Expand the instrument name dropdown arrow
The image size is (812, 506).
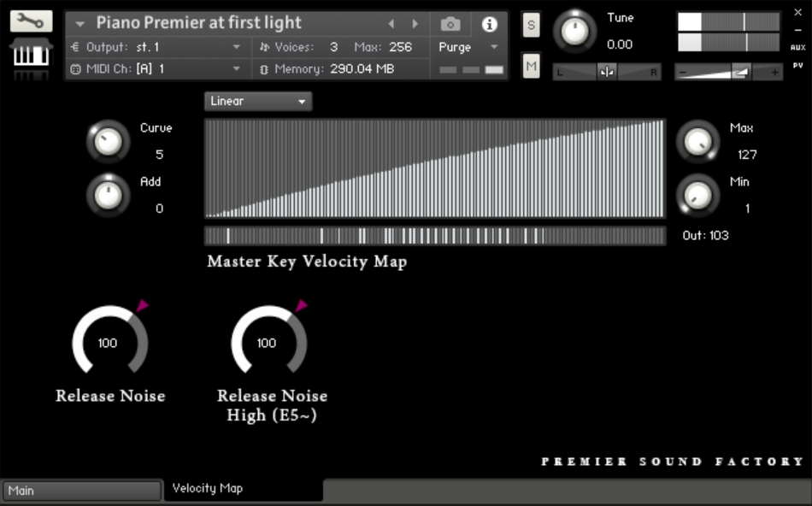pyautogui.click(x=79, y=24)
